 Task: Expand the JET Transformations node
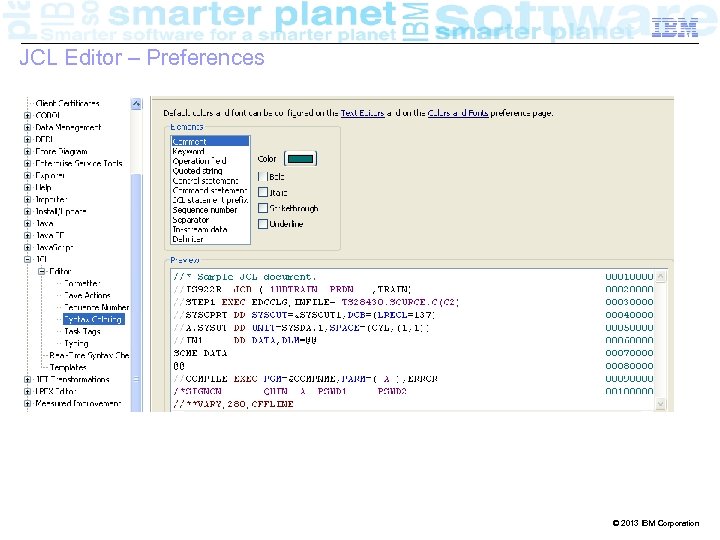(28, 379)
